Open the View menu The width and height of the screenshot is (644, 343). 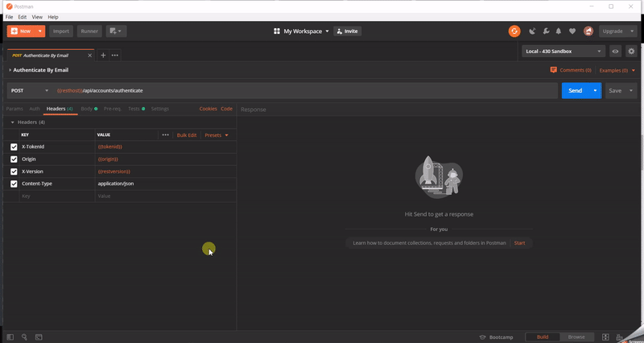tap(37, 17)
